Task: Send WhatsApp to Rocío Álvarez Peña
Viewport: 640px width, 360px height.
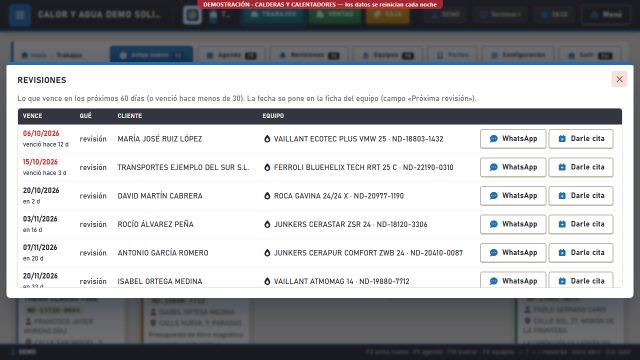Action: pos(513,224)
